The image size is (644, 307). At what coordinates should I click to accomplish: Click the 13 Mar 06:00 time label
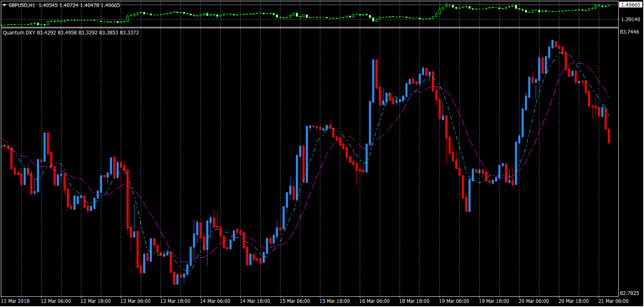135,301
